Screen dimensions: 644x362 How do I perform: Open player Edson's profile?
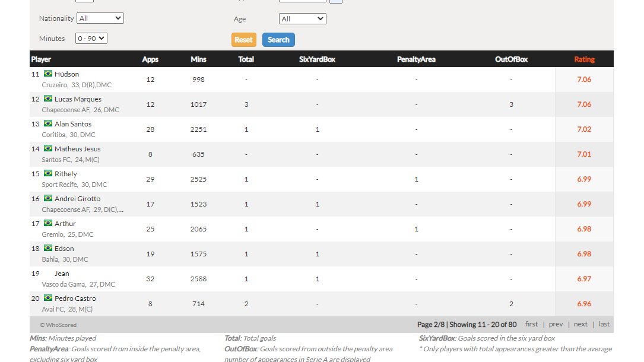(x=65, y=249)
